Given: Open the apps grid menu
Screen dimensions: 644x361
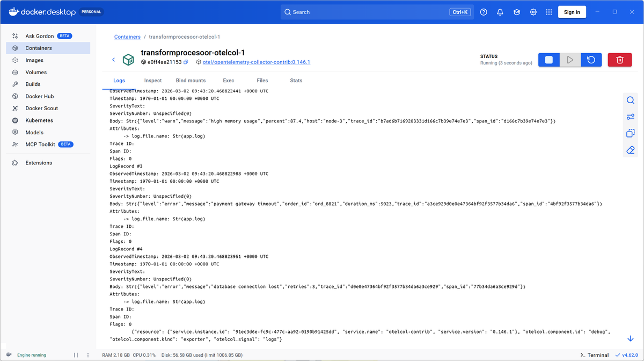Looking at the screenshot, I should click(548, 12).
